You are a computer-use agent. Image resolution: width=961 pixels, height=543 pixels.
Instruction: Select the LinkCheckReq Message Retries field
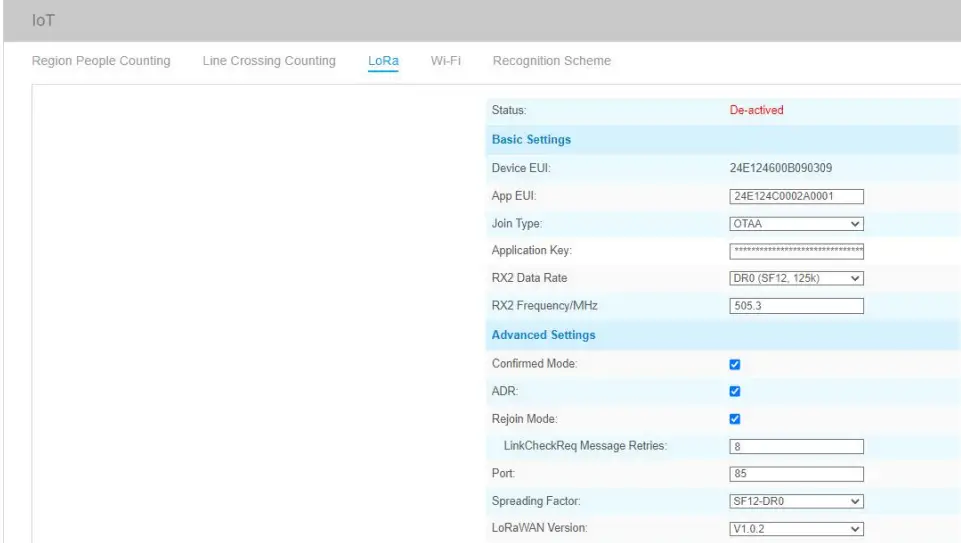click(797, 447)
